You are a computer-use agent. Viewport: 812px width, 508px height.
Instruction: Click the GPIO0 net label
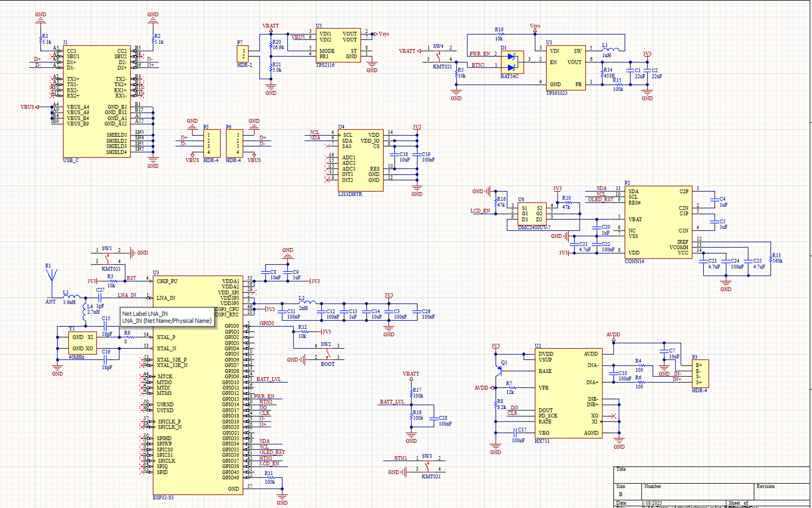tap(267, 323)
